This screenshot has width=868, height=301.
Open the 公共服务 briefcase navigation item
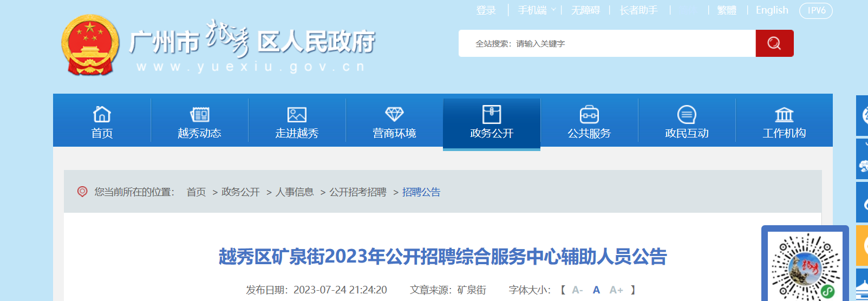pos(589,121)
